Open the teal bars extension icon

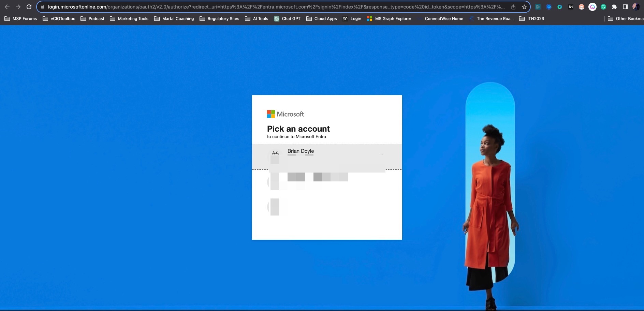(538, 7)
